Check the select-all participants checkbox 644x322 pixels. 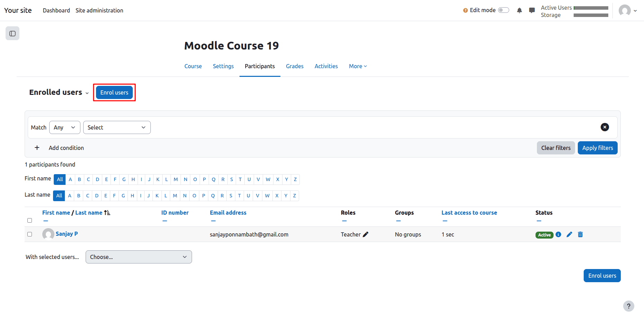[x=29, y=221]
